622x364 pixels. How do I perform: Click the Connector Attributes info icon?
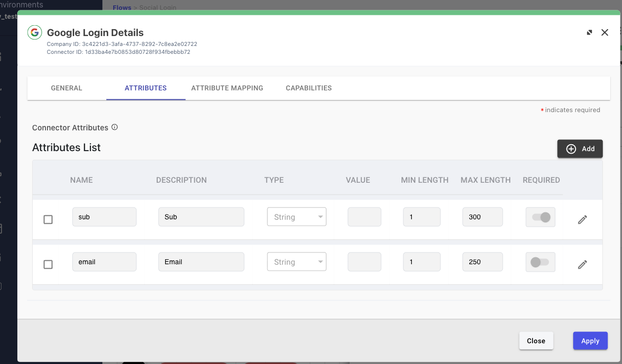(x=115, y=127)
